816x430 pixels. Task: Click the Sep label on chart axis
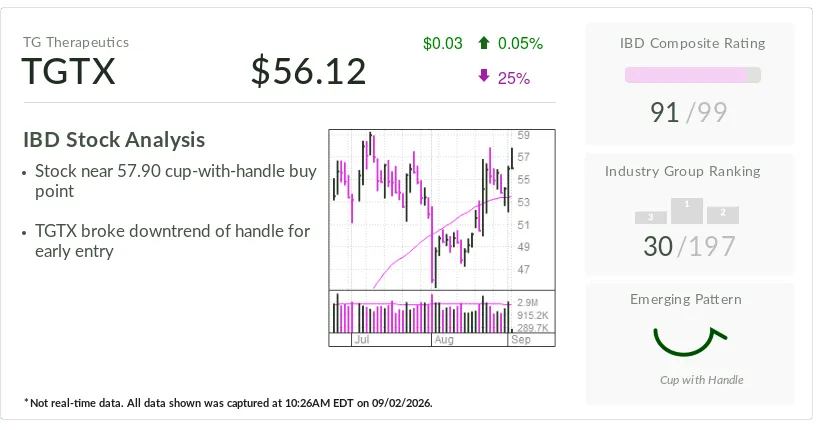coord(521,340)
